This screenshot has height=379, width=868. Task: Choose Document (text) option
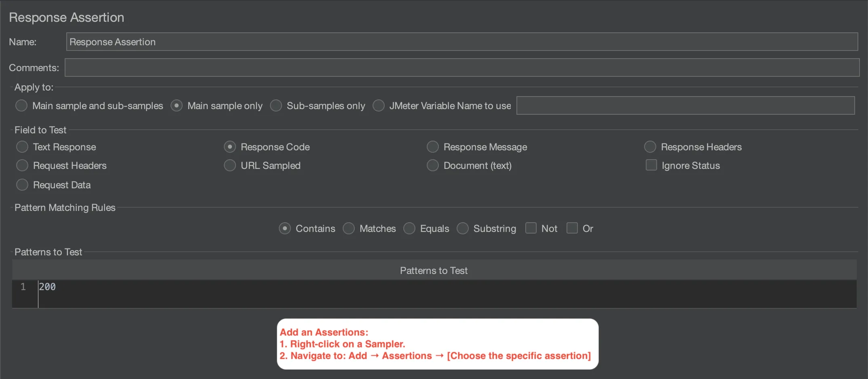[x=433, y=166]
